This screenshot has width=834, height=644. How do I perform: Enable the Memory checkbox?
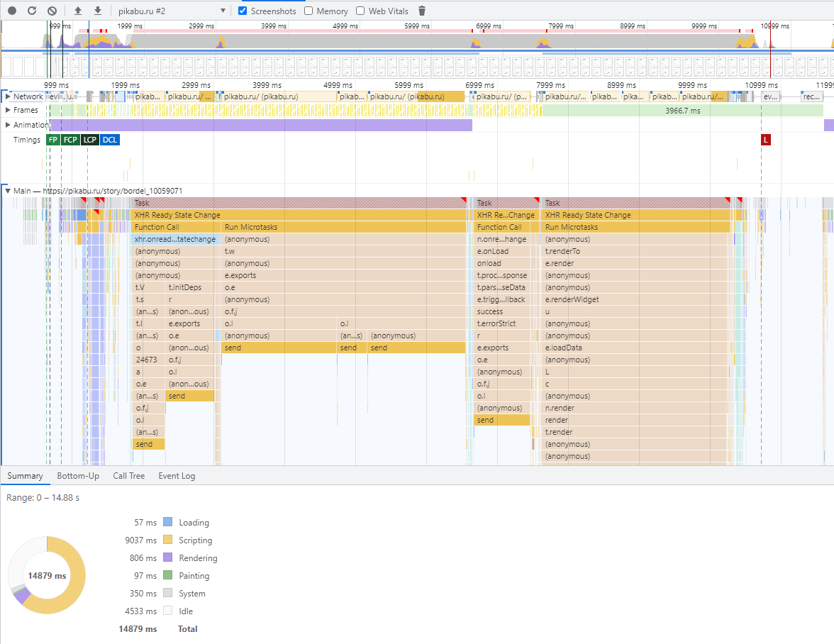(309, 11)
